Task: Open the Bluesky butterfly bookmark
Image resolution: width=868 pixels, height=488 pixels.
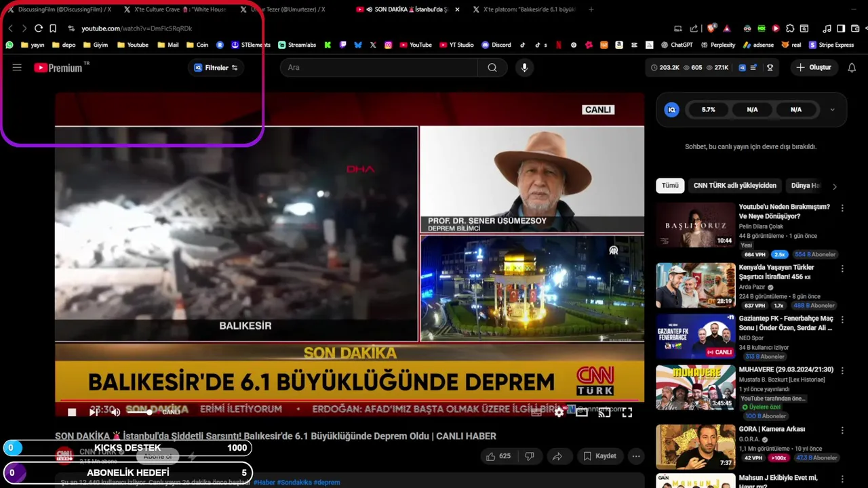Action: pyautogui.click(x=358, y=45)
